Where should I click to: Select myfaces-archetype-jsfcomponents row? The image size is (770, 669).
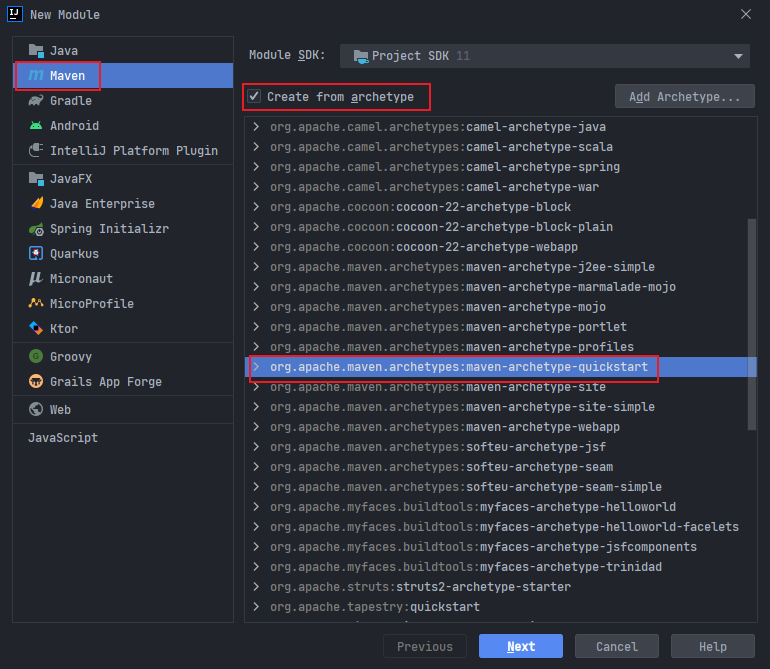[x=500, y=547]
